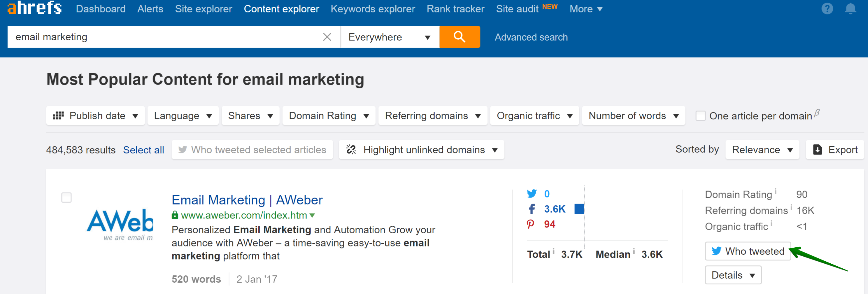Open Site explorer
868x294 pixels.
tap(204, 9)
